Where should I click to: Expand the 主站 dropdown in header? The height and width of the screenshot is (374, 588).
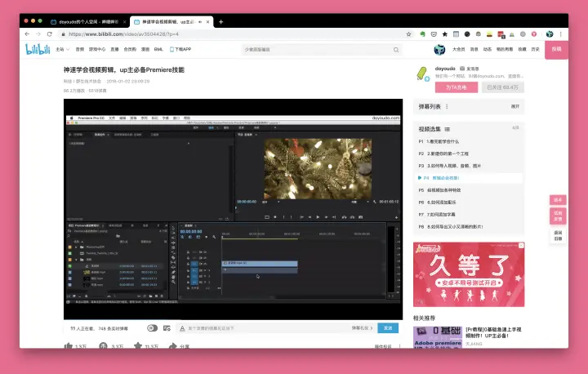(x=63, y=49)
